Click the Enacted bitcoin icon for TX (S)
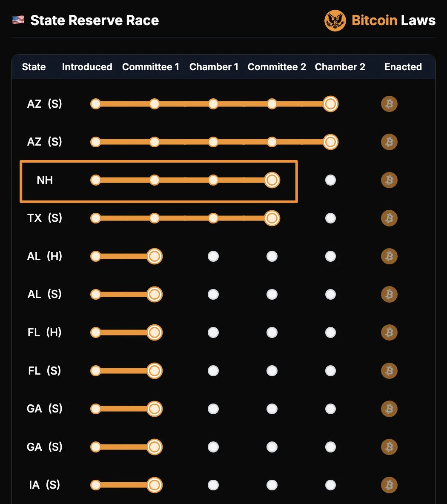 tap(389, 218)
